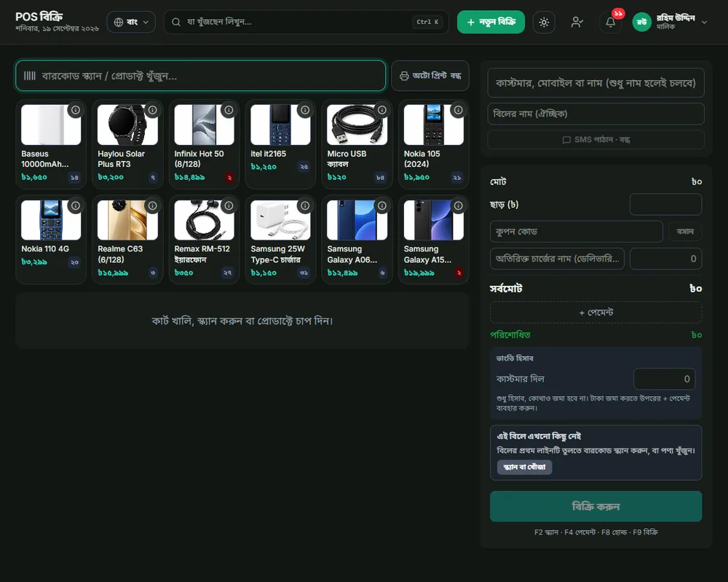
Task: Click the barcode icon in scan field
Action: coord(30,76)
